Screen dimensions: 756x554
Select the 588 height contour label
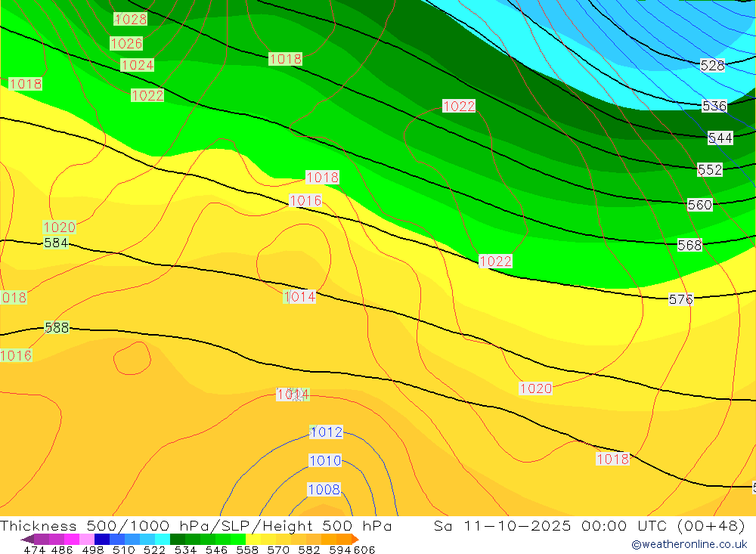click(x=57, y=328)
